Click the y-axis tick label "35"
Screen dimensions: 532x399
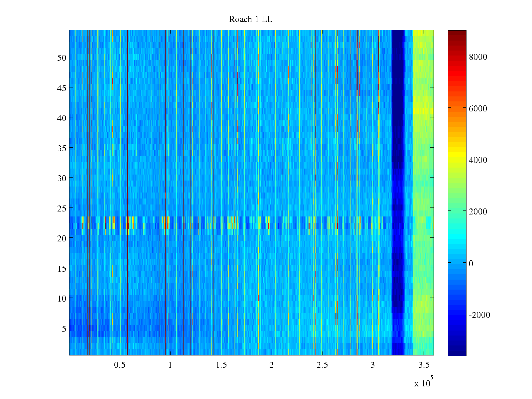pyautogui.click(x=62, y=148)
